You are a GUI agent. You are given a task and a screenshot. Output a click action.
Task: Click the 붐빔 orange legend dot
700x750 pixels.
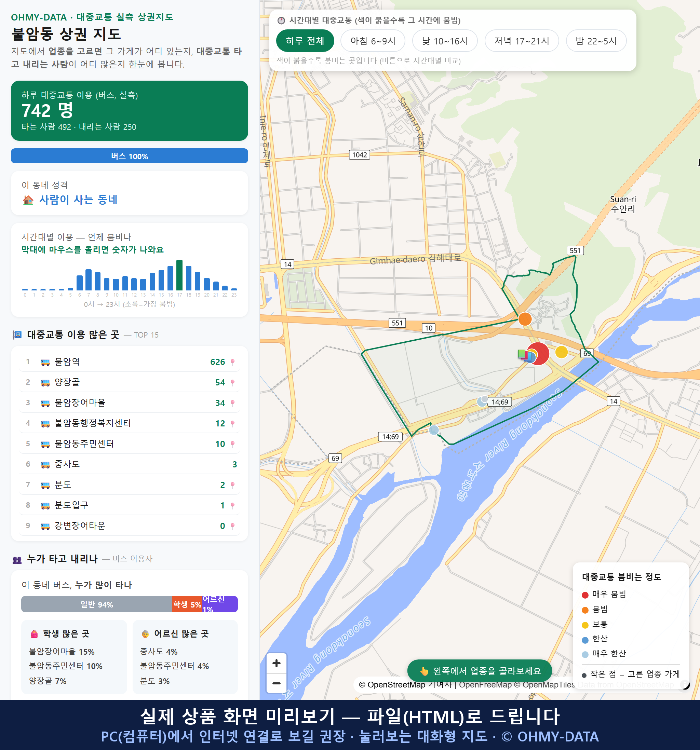585,610
